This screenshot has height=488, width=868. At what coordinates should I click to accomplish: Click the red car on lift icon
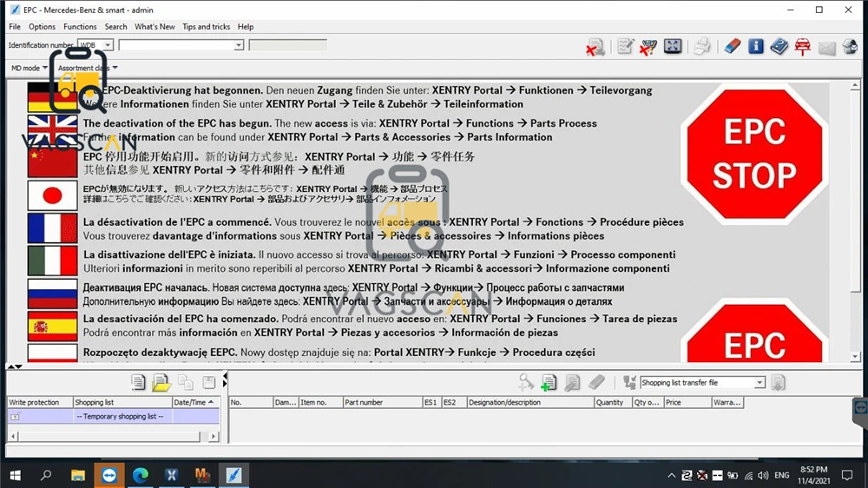(x=803, y=47)
